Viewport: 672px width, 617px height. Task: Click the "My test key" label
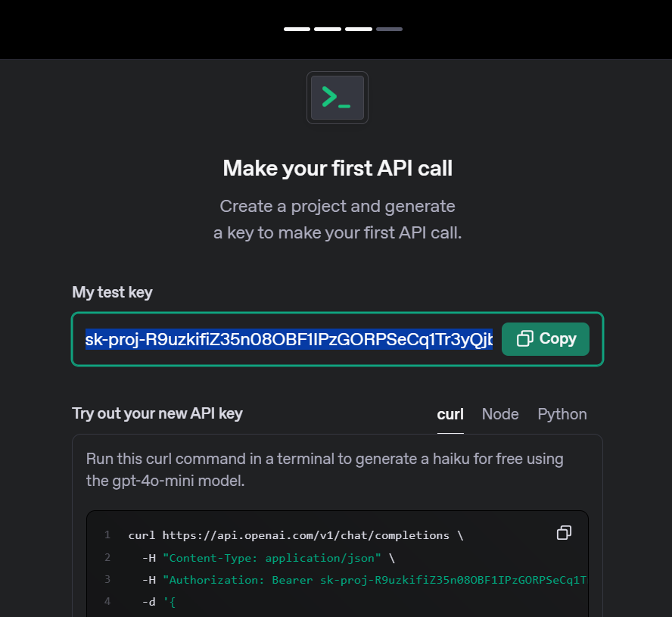[x=112, y=292]
